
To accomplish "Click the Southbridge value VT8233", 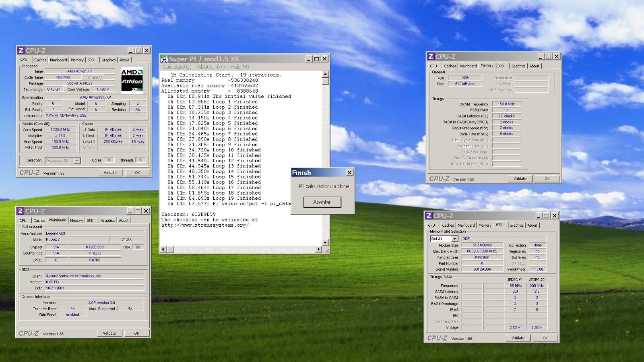I will pos(95,253).
